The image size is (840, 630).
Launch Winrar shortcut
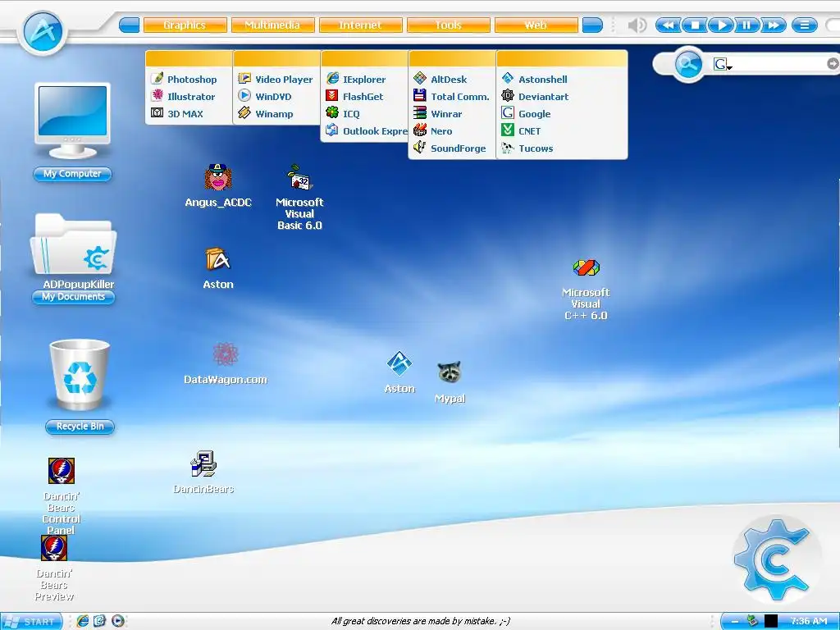(x=438, y=113)
